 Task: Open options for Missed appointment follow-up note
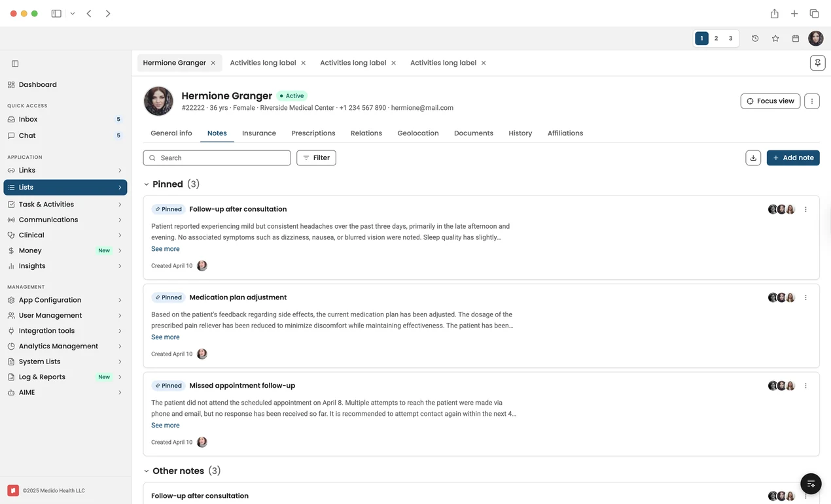(805, 386)
